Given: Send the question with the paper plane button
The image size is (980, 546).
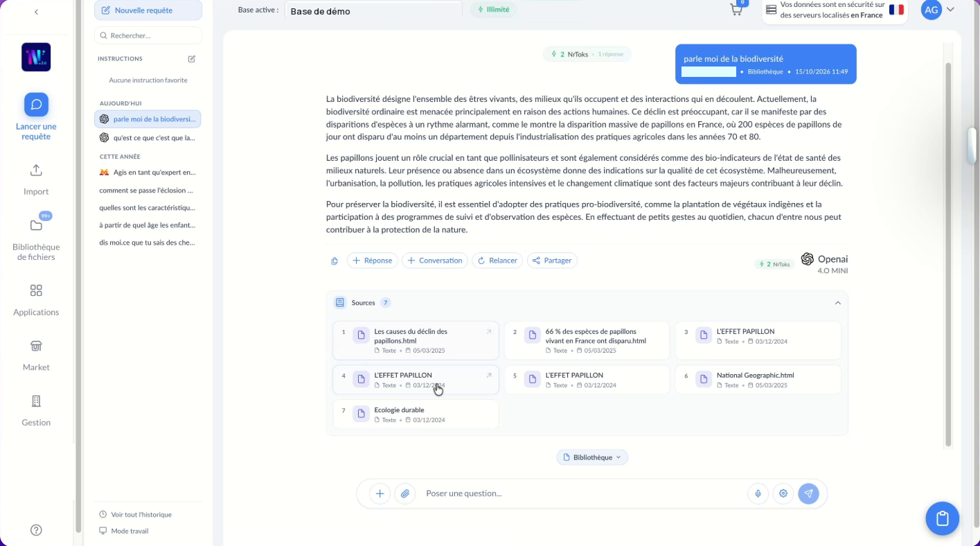Looking at the screenshot, I should click(x=808, y=493).
